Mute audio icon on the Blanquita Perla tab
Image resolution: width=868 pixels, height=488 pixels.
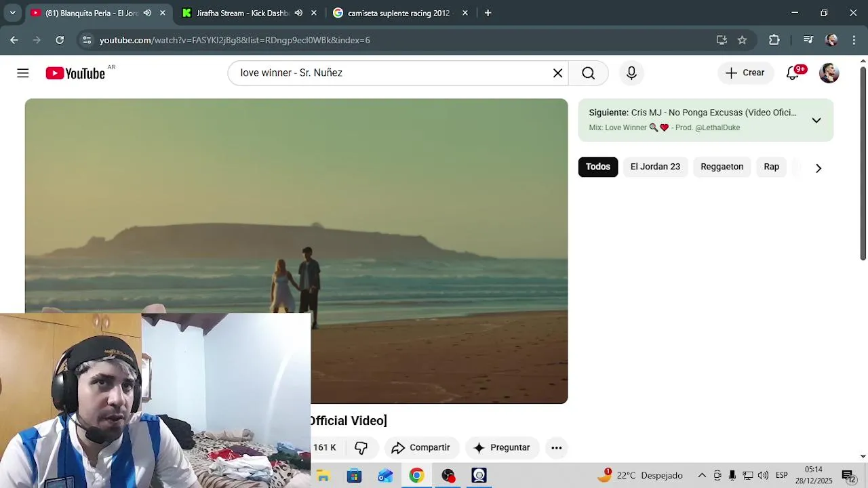point(147,13)
